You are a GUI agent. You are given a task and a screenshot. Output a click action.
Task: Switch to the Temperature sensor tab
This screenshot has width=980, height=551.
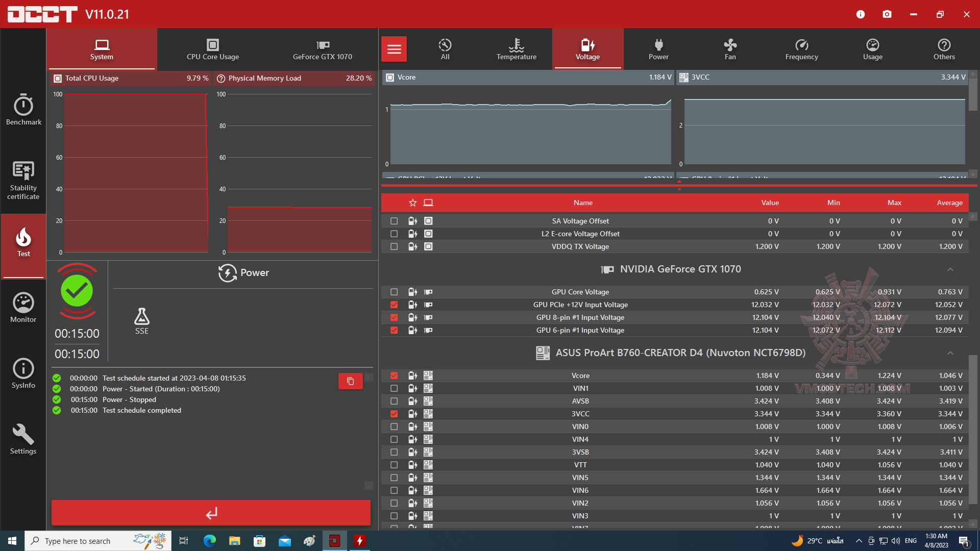[516, 49]
